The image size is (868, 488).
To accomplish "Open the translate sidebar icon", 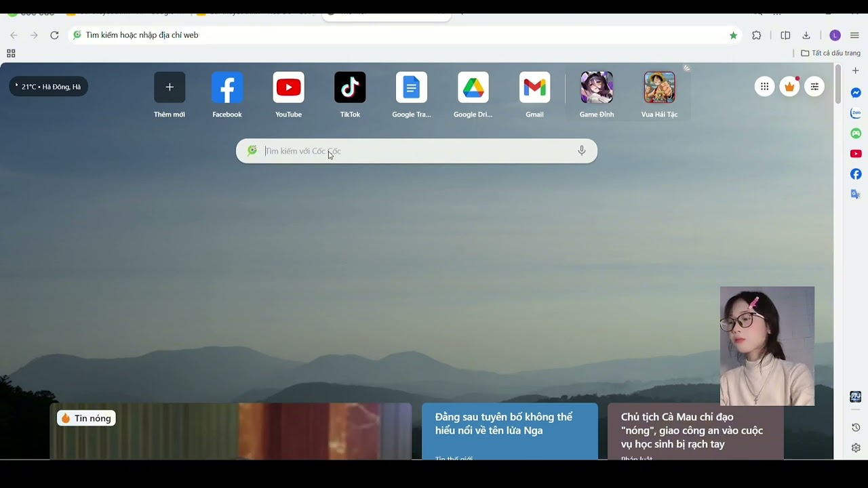I will [x=856, y=195].
